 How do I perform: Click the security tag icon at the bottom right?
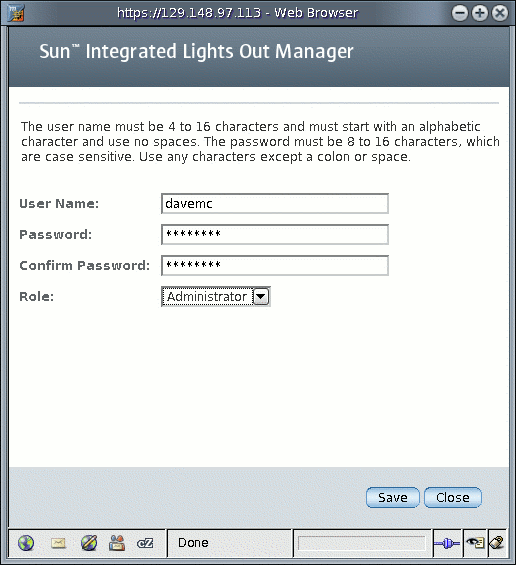[x=497, y=543]
